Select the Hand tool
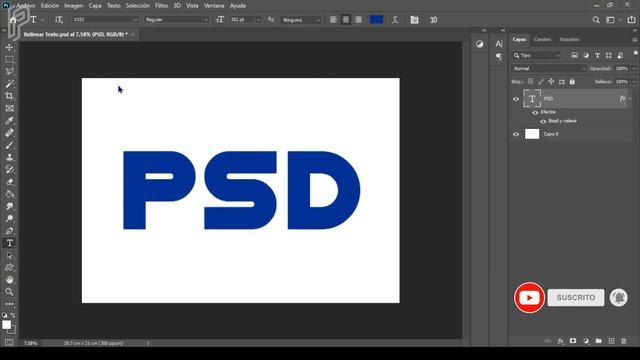Viewport: 640px width, 360px height. pos(9,280)
